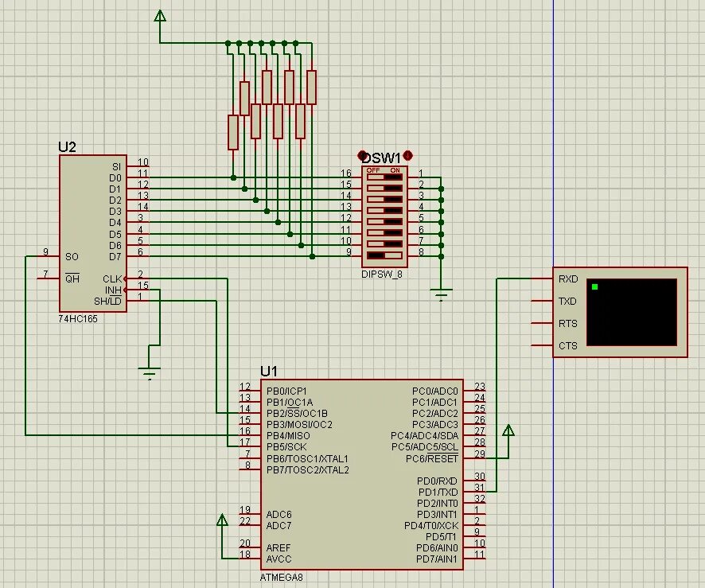Click the virtual terminal black screen
The image size is (705, 588).
632,312
